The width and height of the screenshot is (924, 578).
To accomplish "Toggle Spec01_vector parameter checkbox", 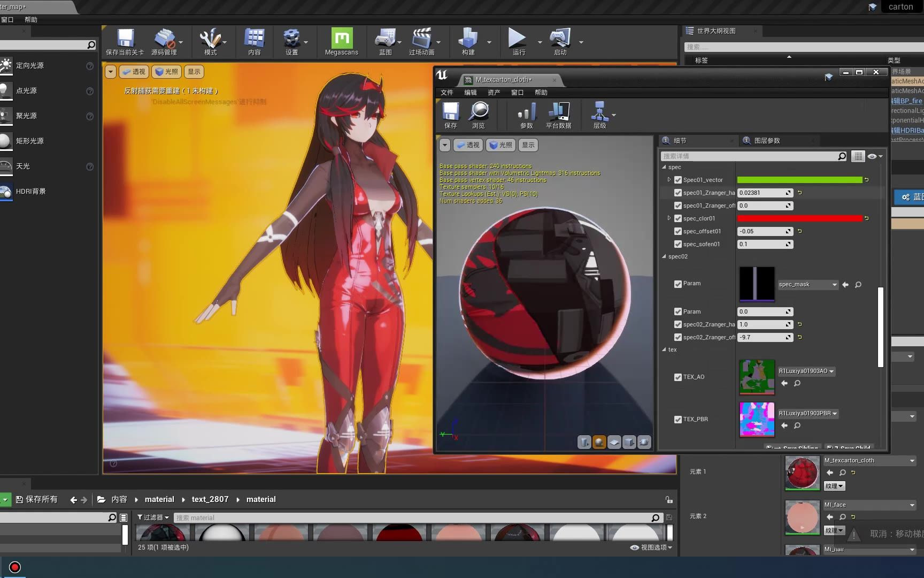I will (x=678, y=180).
